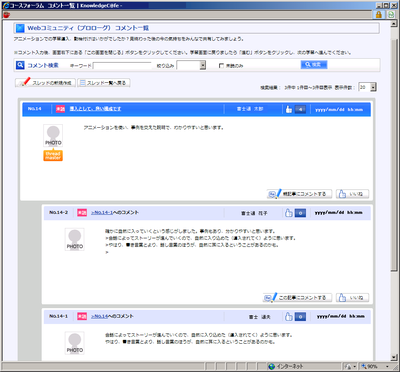Image resolution: width=400 pixels, height=372 pixels.
Task: Focus the keyword input field
Action: pos(122,66)
